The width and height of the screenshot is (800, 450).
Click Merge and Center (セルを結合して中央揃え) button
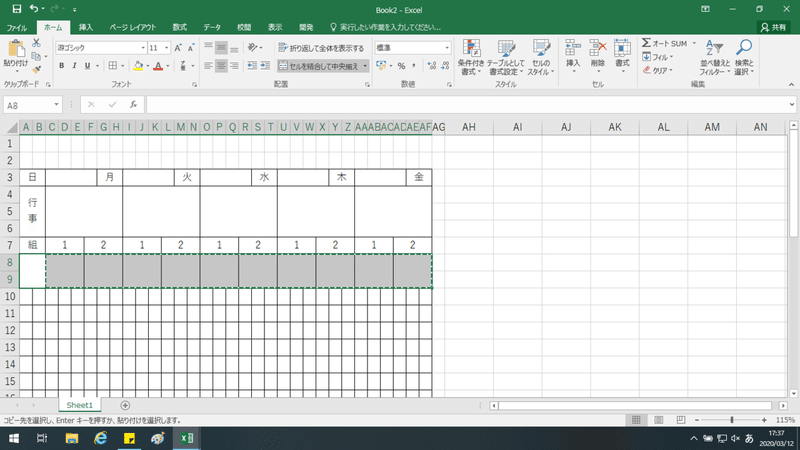tap(319, 66)
